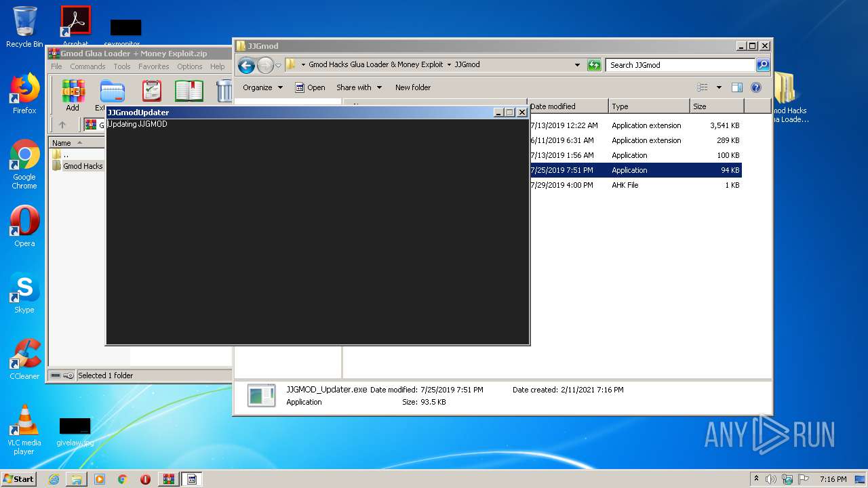Open Explorer help question mark icon

pos(756,87)
